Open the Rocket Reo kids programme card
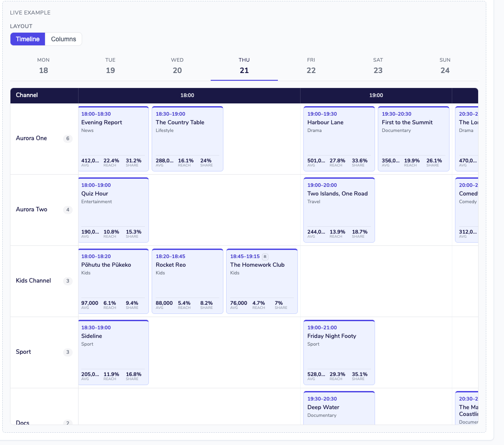This screenshot has width=504, height=445. tap(188, 281)
